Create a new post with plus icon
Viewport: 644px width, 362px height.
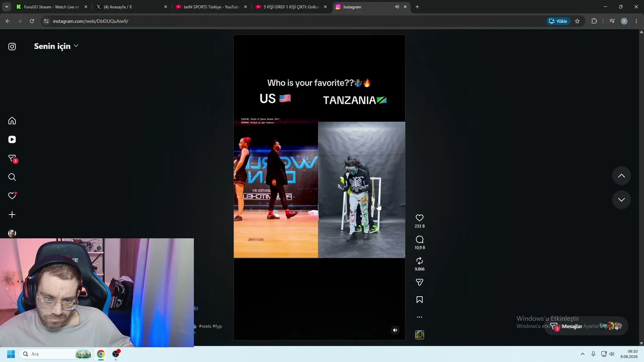point(12,215)
